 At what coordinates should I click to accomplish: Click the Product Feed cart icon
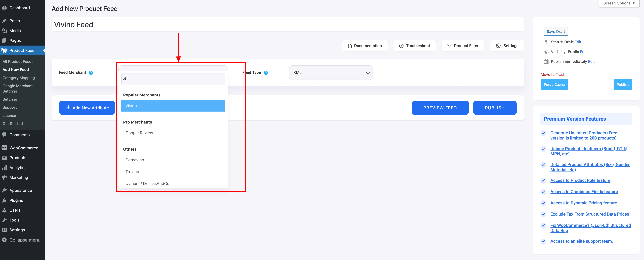4,50
